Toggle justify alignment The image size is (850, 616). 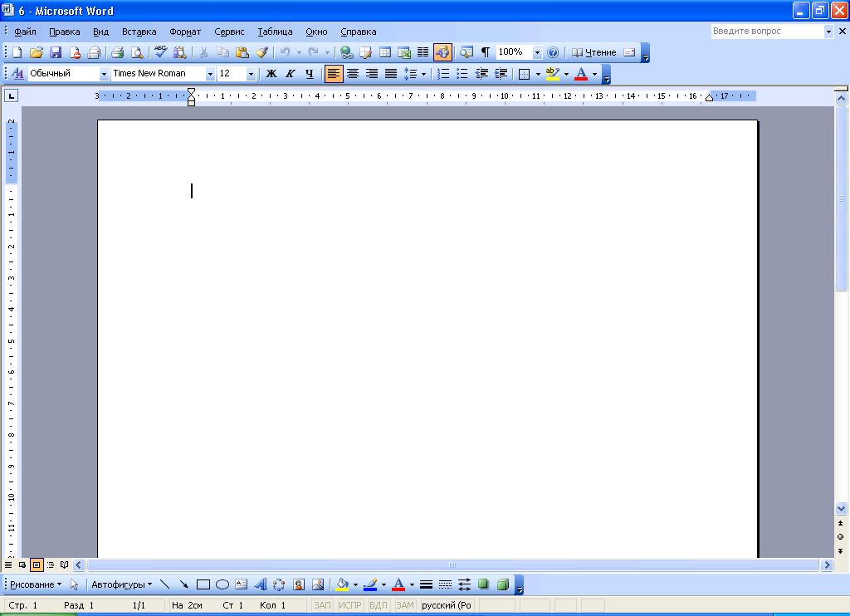pyautogui.click(x=391, y=74)
